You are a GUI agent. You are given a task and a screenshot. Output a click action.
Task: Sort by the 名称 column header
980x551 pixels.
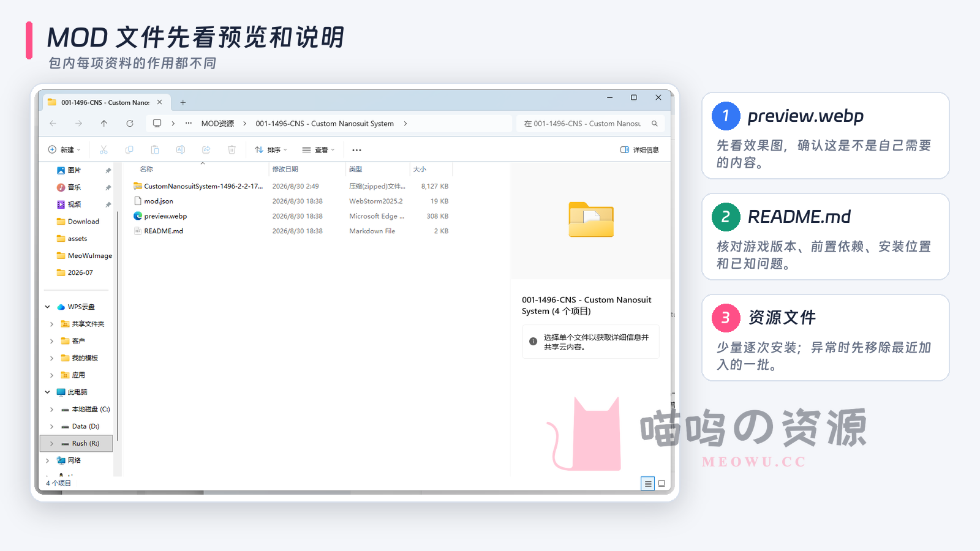point(195,169)
